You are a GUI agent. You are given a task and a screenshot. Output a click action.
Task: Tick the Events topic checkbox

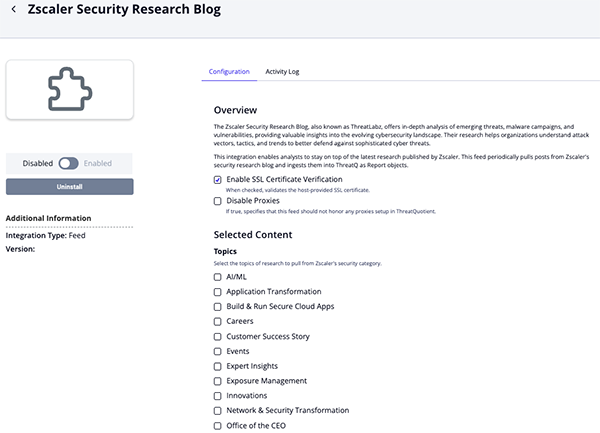218,351
